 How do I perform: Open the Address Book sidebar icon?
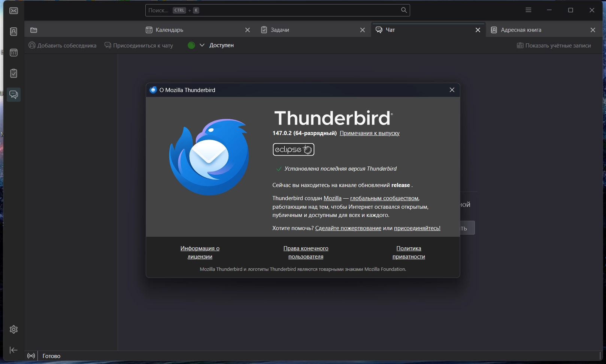tap(13, 31)
